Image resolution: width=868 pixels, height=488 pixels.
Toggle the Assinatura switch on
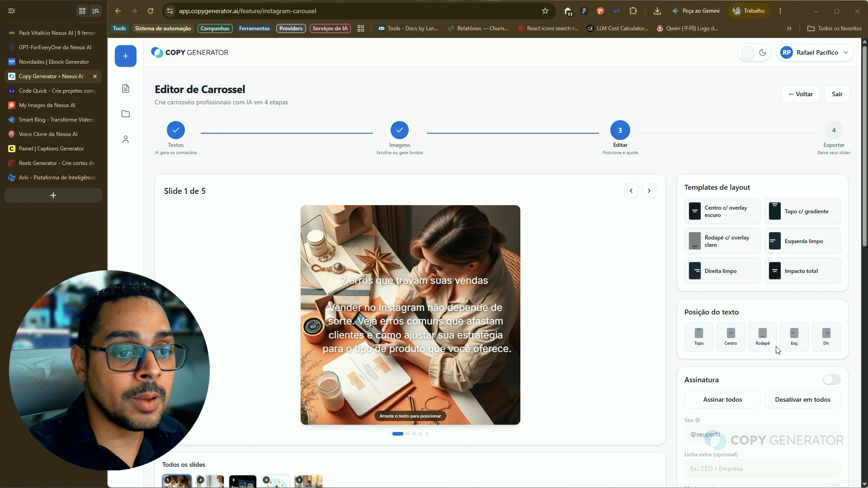(x=831, y=380)
